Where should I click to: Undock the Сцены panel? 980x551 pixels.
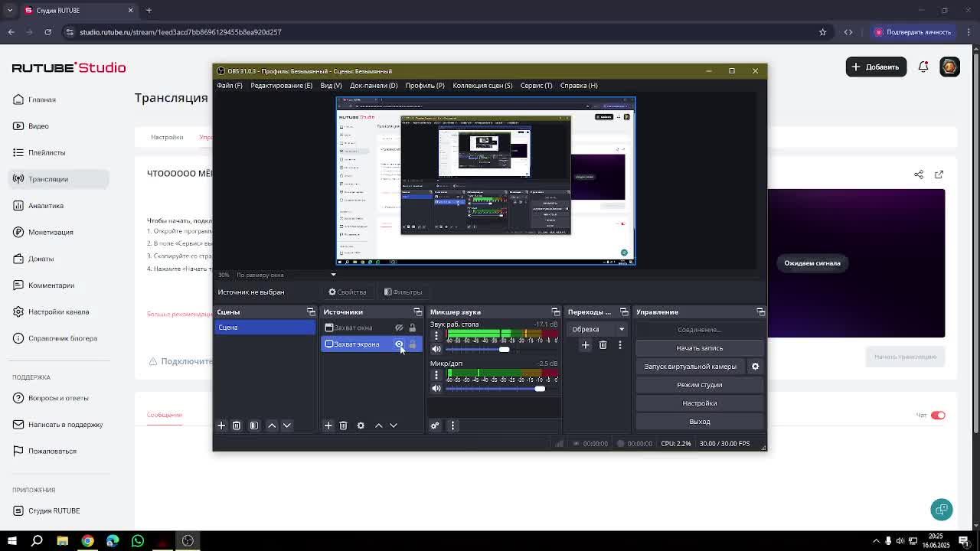pos(311,312)
